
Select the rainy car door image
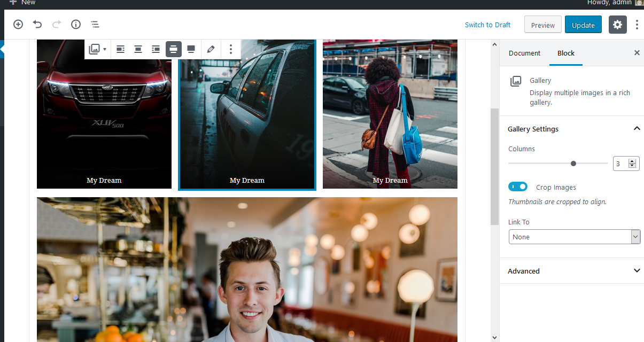click(247, 114)
